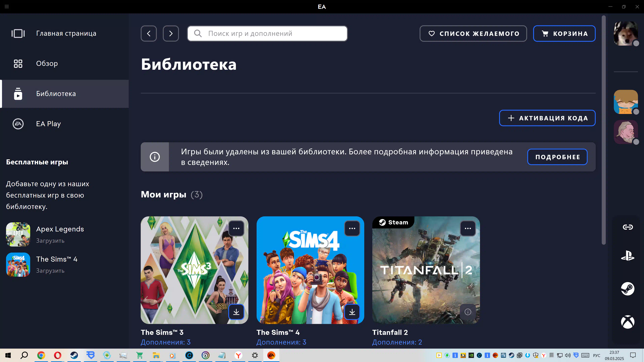644x362 pixels.
Task: Click Загрузить under Apex Legends
Action: [x=50, y=241]
